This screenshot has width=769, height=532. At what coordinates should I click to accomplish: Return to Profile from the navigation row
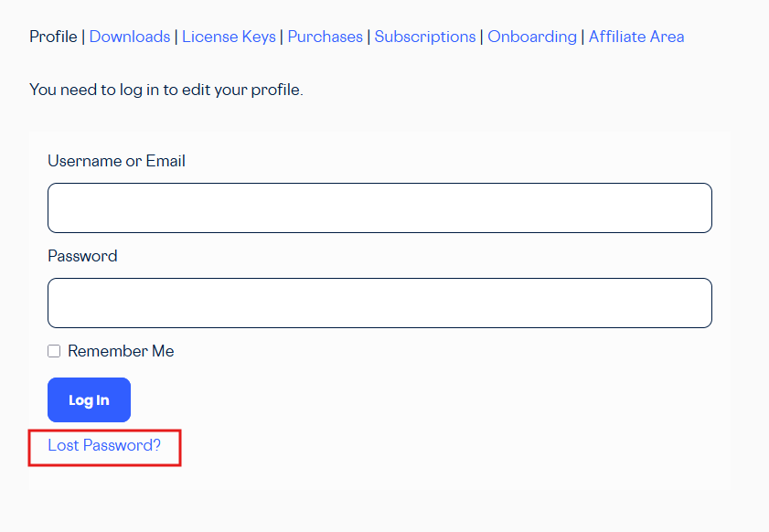pyautogui.click(x=53, y=37)
